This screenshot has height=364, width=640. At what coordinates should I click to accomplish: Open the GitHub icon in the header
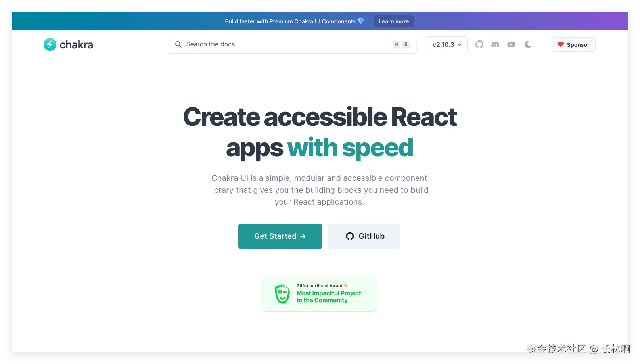(479, 44)
